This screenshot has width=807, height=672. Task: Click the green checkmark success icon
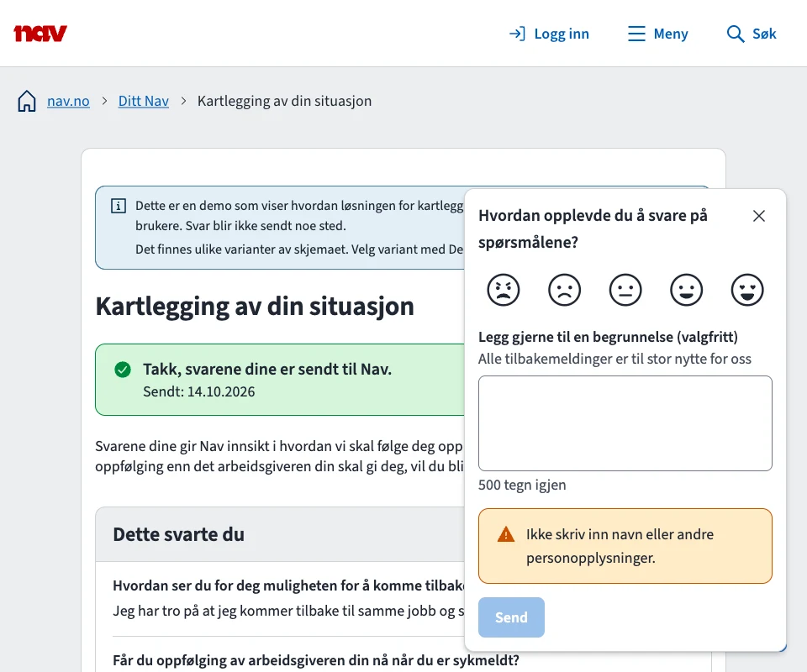[x=123, y=369]
